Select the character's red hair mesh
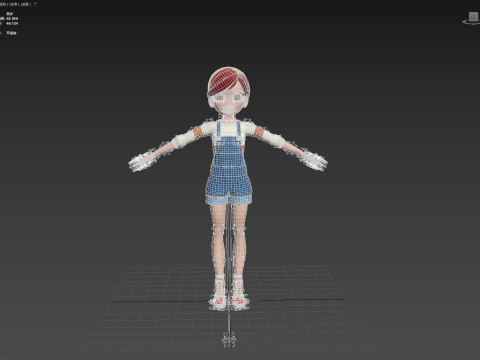This screenshot has height=360, width=480. [x=227, y=81]
